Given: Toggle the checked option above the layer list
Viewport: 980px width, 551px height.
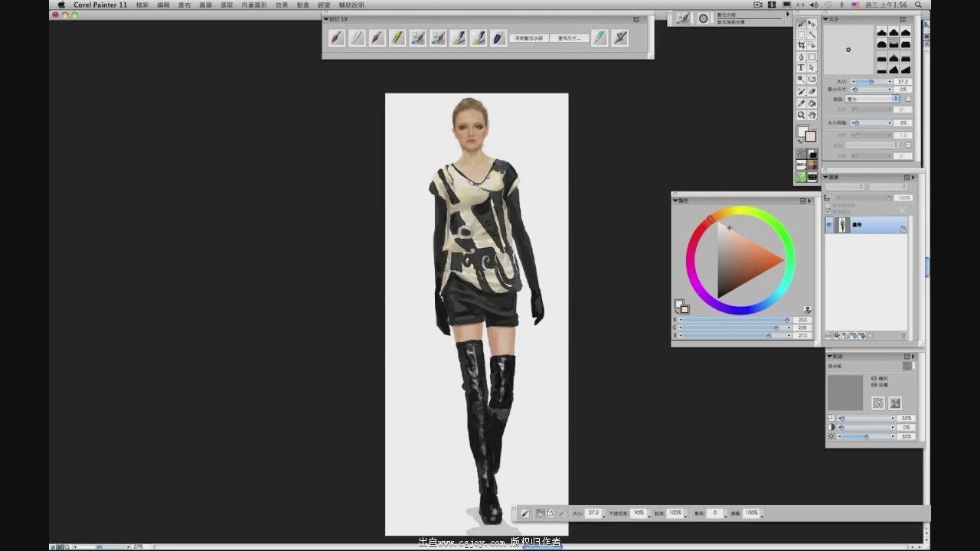Looking at the screenshot, I should (x=828, y=211).
